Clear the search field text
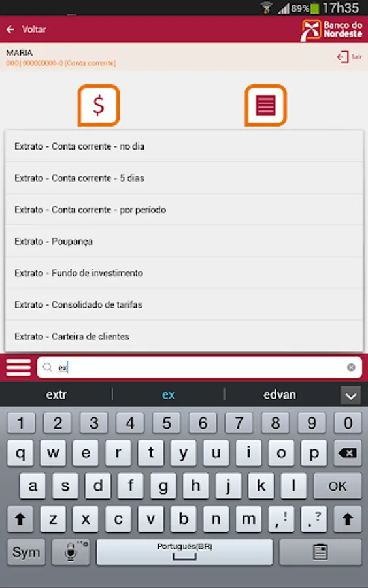Viewport: 368px width, 588px height. pyautogui.click(x=351, y=367)
